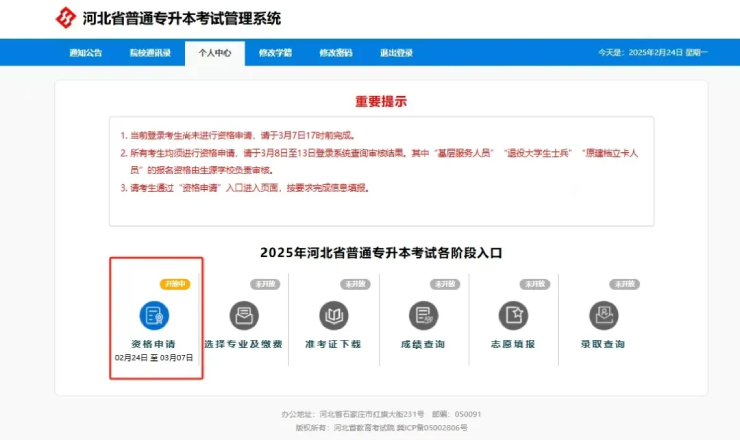Click the 资格申请 text label
Image resolution: width=740 pixels, height=440 pixels.
pyautogui.click(x=154, y=344)
